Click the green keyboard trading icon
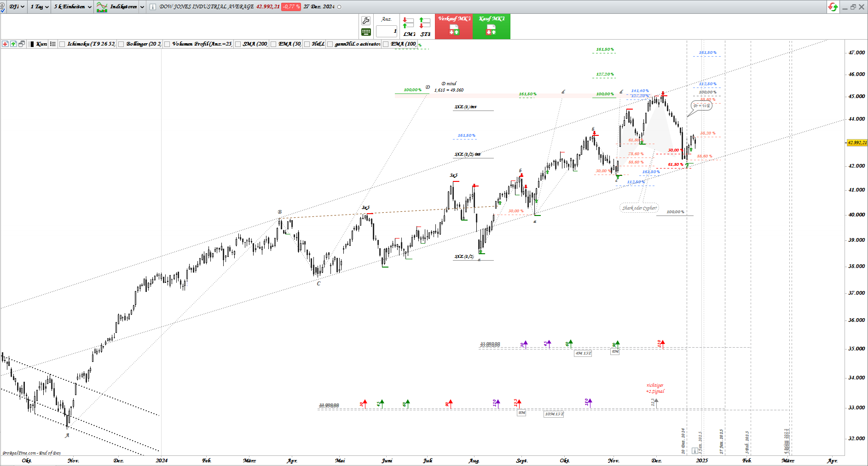Image resolution: width=868 pixels, height=466 pixels. [366, 32]
